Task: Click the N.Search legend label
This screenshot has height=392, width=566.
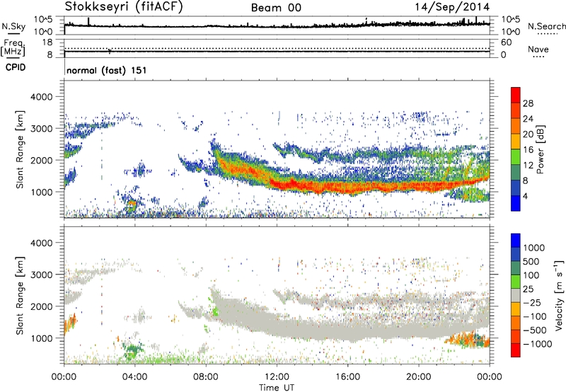Action: tap(546, 26)
